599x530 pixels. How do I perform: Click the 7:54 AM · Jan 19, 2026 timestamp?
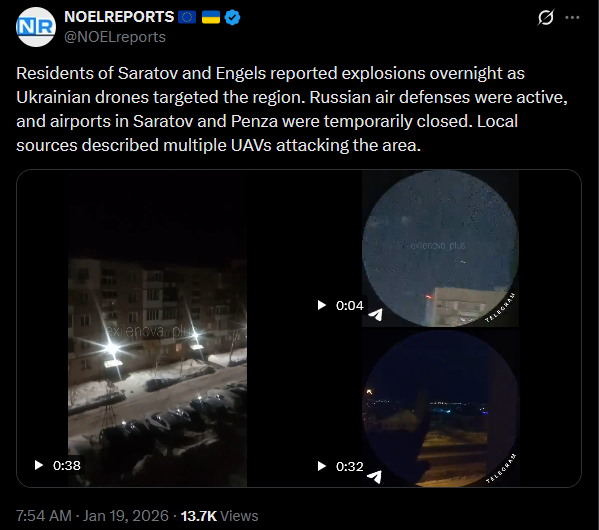tap(92, 515)
